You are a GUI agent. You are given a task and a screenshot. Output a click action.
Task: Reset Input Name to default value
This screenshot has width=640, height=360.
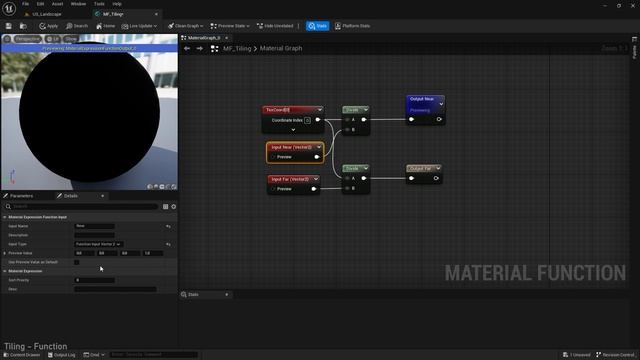click(x=168, y=226)
